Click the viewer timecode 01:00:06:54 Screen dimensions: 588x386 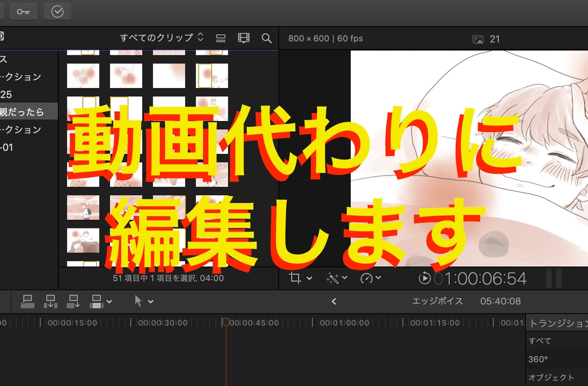(x=480, y=278)
